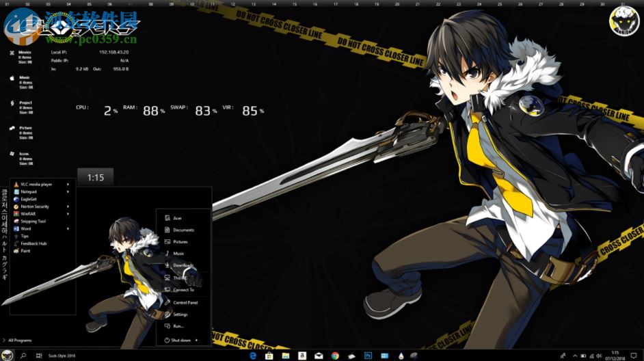
Task: Click the CPU usage readout
Action: (x=96, y=109)
